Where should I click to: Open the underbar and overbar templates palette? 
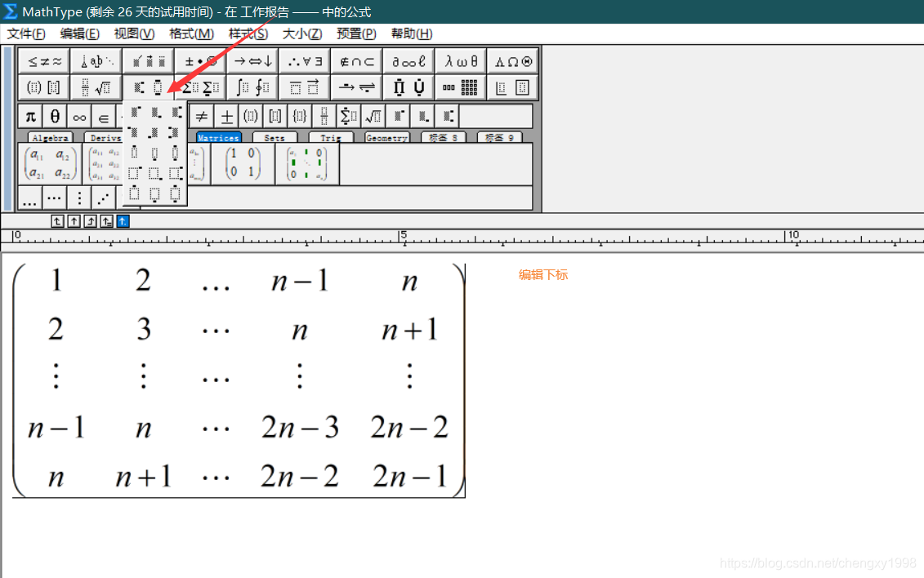click(304, 87)
